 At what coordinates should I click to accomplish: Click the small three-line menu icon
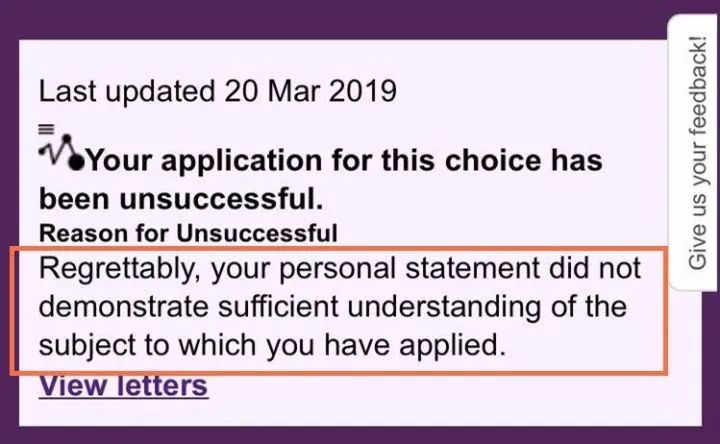click(x=46, y=129)
